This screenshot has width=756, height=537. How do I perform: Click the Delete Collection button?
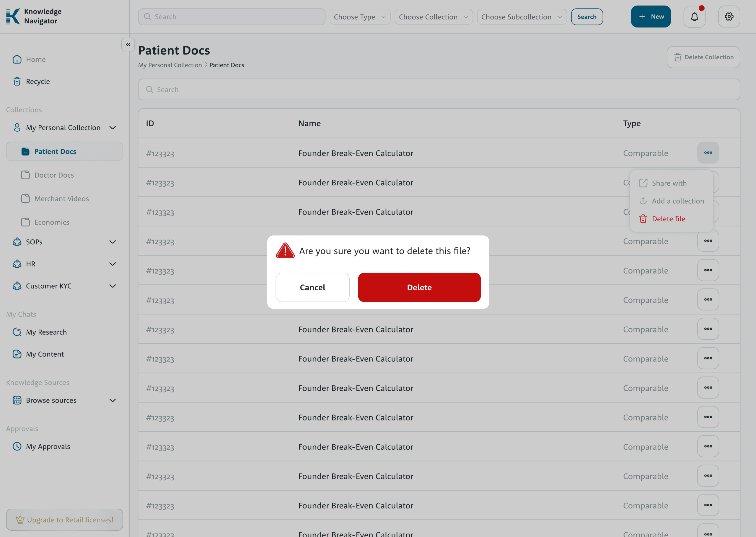(703, 57)
